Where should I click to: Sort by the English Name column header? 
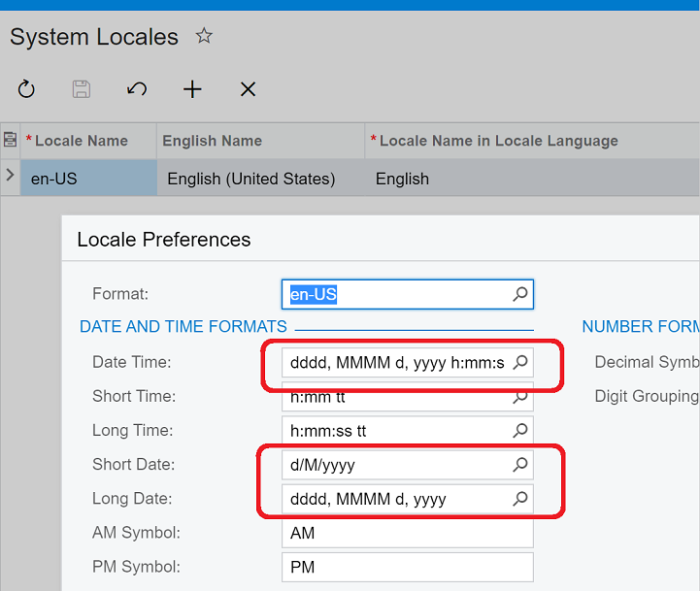pyautogui.click(x=261, y=141)
